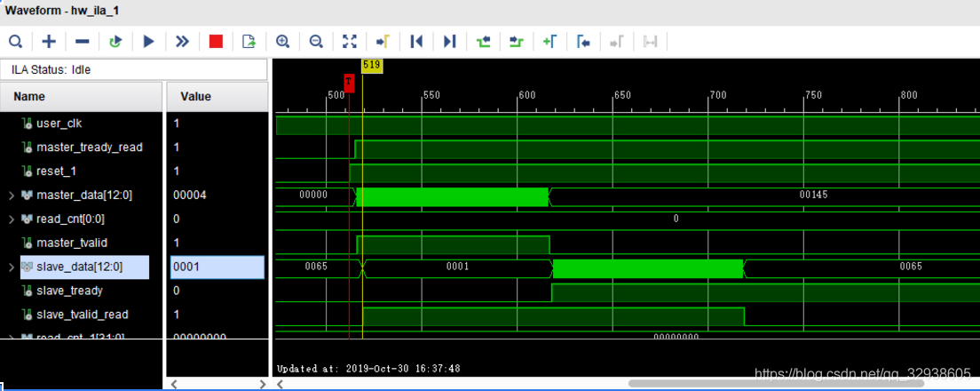Expand the master_data[12:0] bus
The image size is (980, 391).
[x=12, y=195]
